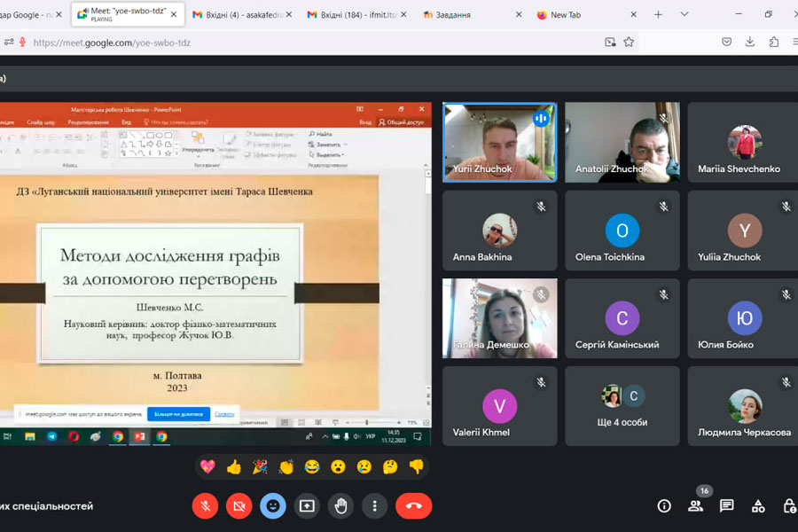This screenshot has height=532, width=798.
Task: Click the present now screen share icon
Action: click(x=307, y=506)
